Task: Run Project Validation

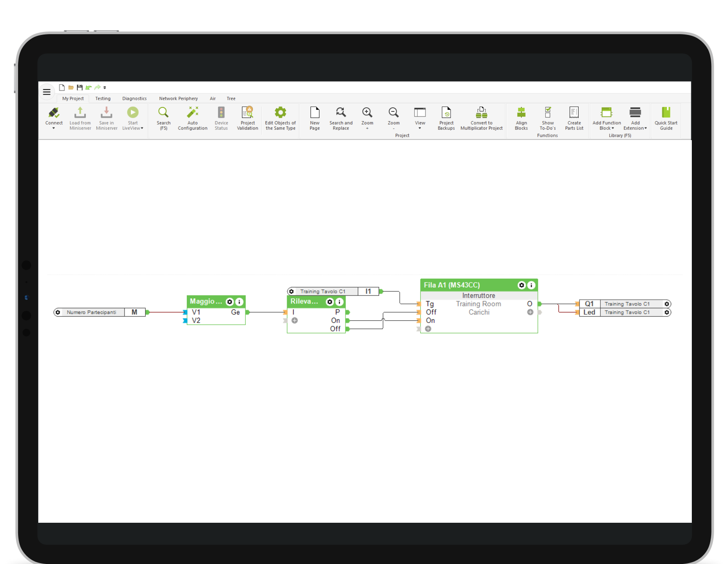Action: click(247, 118)
